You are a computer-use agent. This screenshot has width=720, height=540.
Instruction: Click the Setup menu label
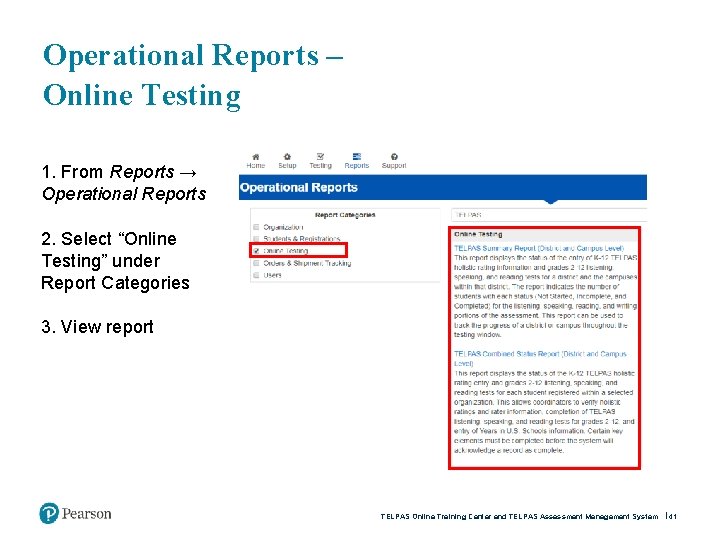click(287, 166)
